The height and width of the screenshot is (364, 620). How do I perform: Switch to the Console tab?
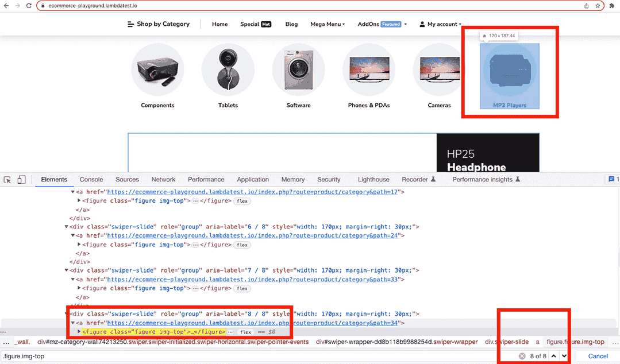91,179
